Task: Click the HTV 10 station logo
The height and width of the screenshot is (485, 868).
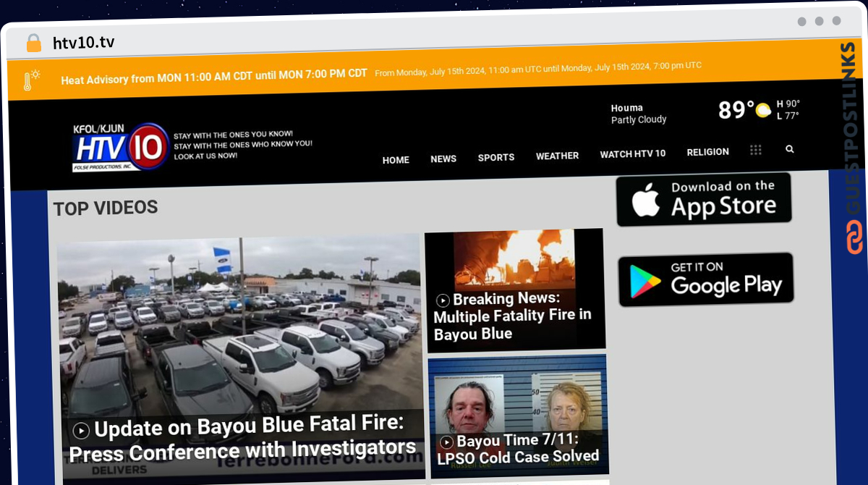Action: tap(121, 147)
